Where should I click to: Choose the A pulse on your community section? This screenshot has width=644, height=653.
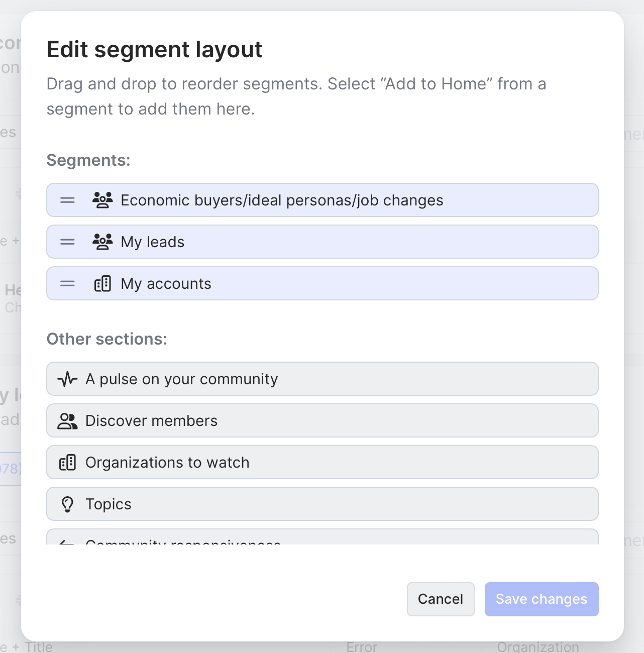pos(321,379)
